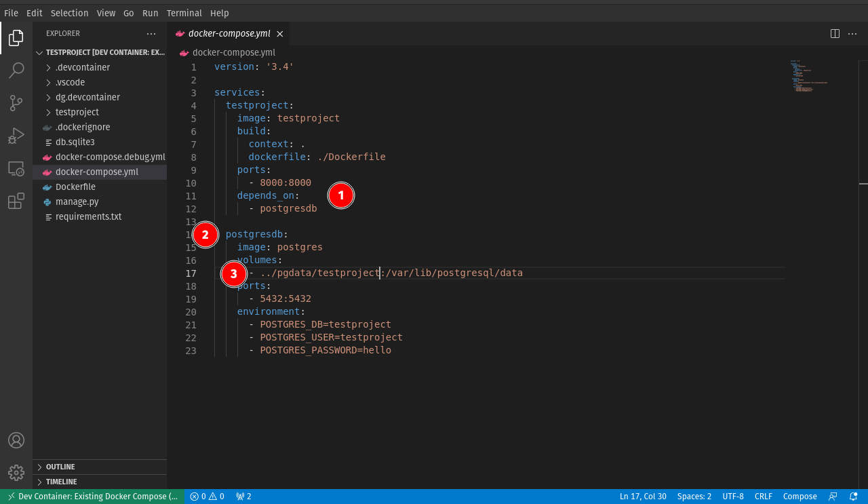Click the forwarded ports status item
The image size is (868, 504).
point(243,497)
